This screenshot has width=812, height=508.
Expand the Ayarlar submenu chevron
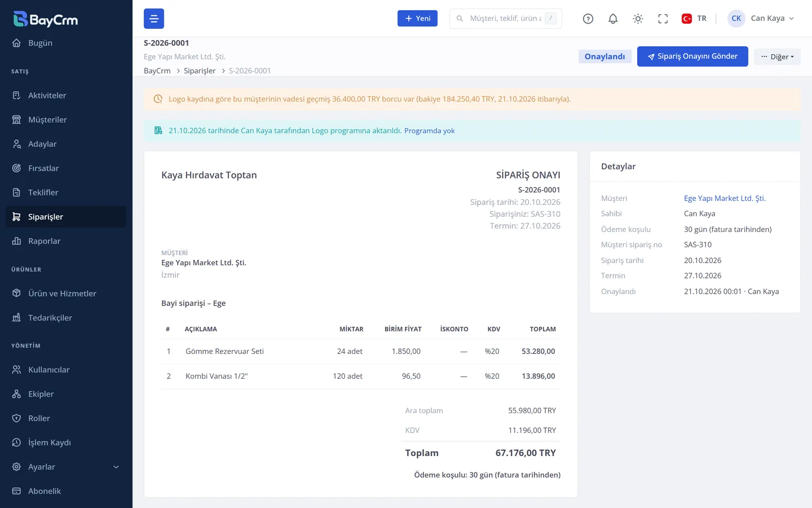[116, 467]
